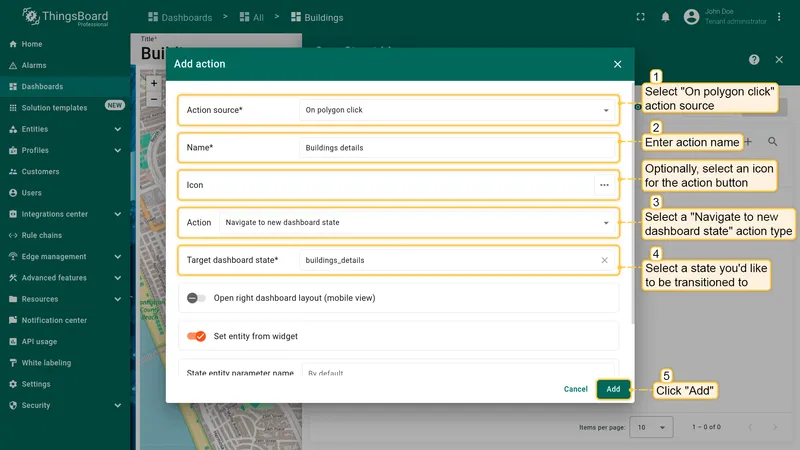Zoom out on the map
The width and height of the screenshot is (800, 450).
pos(154,99)
